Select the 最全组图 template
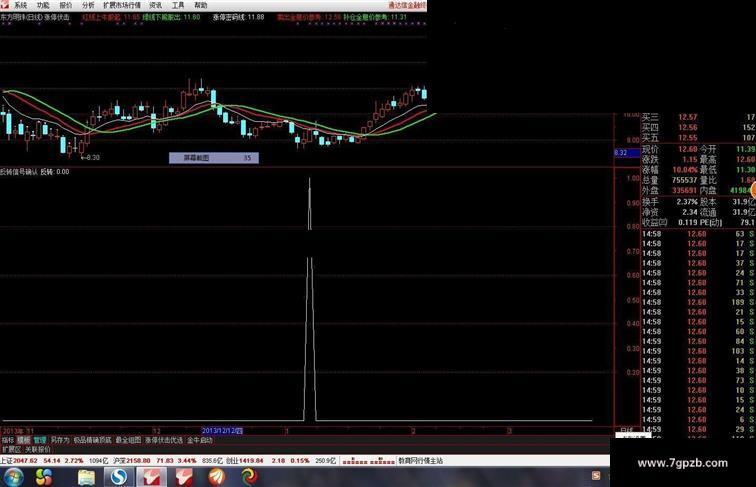Viewport: 756px width, 487px height. click(128, 440)
